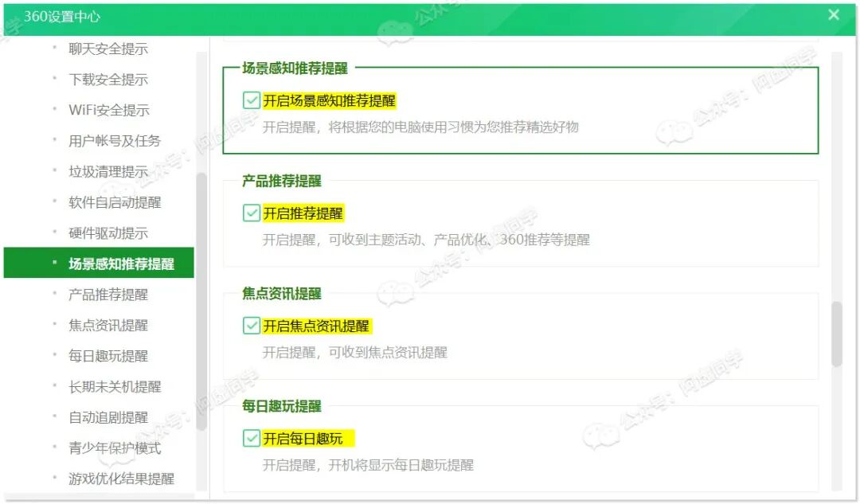
Task: Click the 产品推荐提醒 section heading
Action: coord(282,181)
